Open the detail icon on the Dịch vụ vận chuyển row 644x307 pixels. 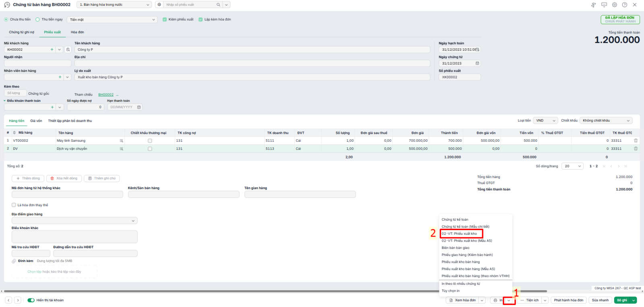coord(121,149)
